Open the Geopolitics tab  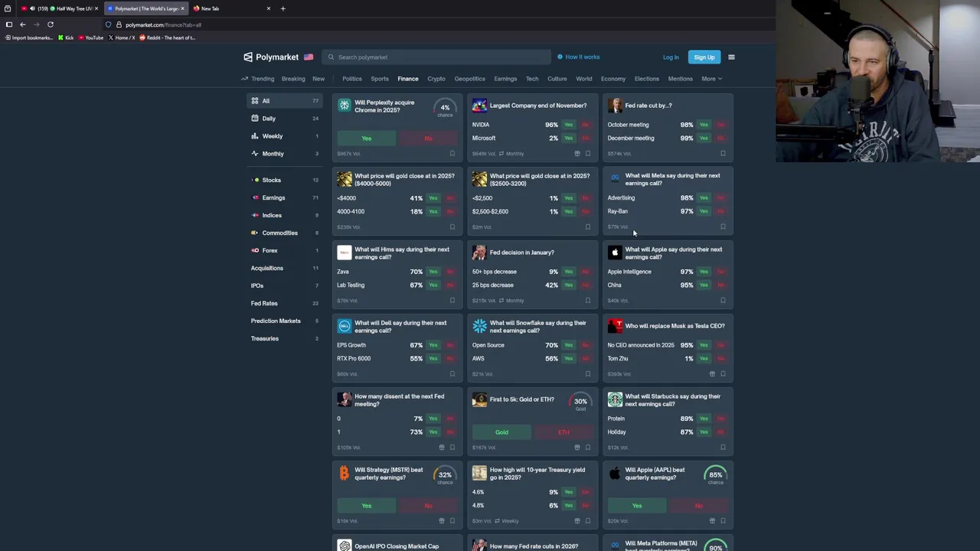[x=469, y=79]
